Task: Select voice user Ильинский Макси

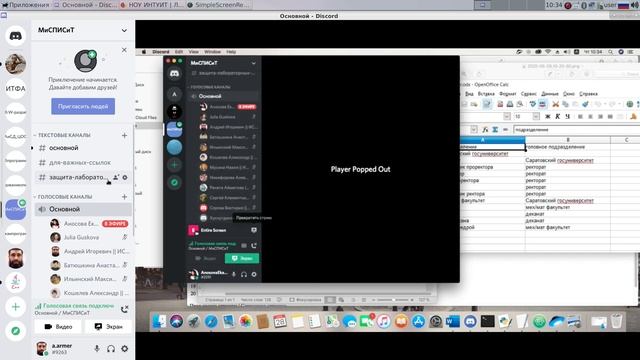Action: (89, 279)
